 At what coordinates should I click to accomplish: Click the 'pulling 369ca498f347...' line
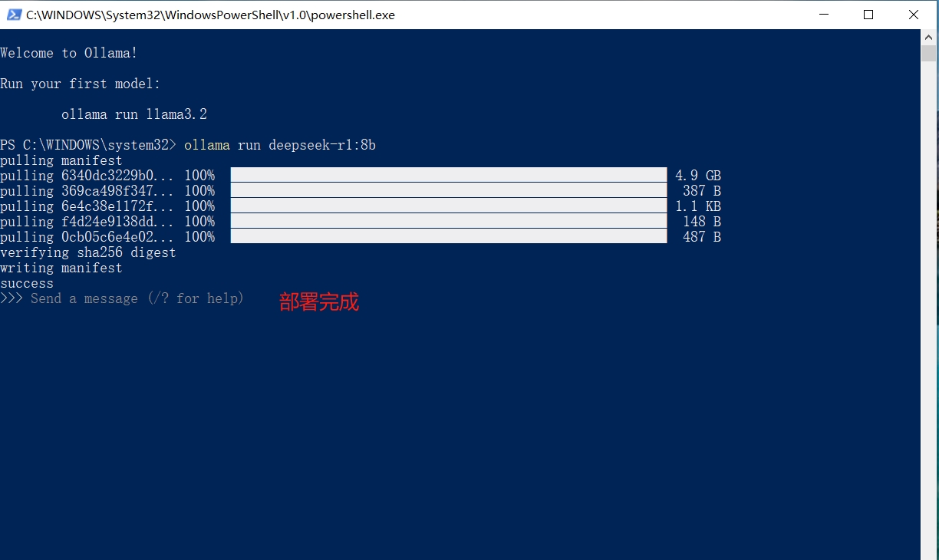point(361,191)
